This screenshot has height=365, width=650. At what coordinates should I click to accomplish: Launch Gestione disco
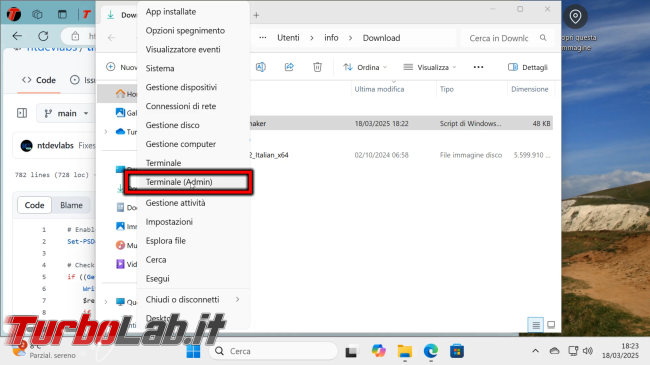tap(172, 125)
